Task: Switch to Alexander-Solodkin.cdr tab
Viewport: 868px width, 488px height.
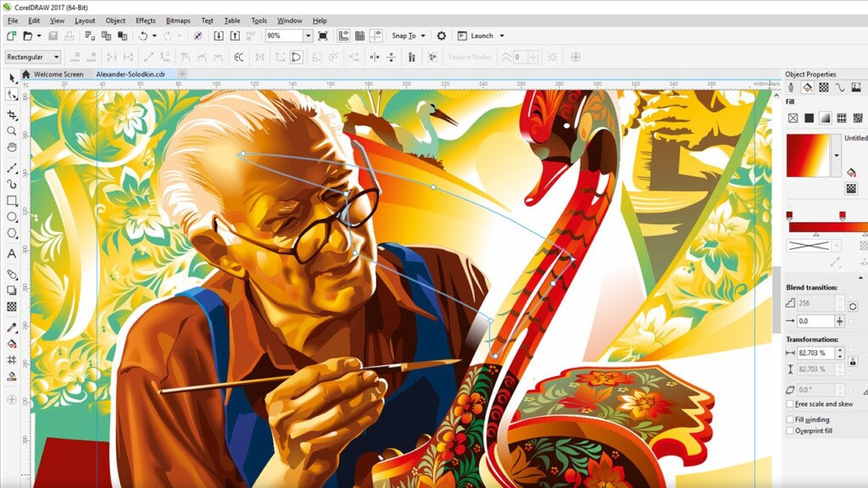Action: [x=131, y=75]
